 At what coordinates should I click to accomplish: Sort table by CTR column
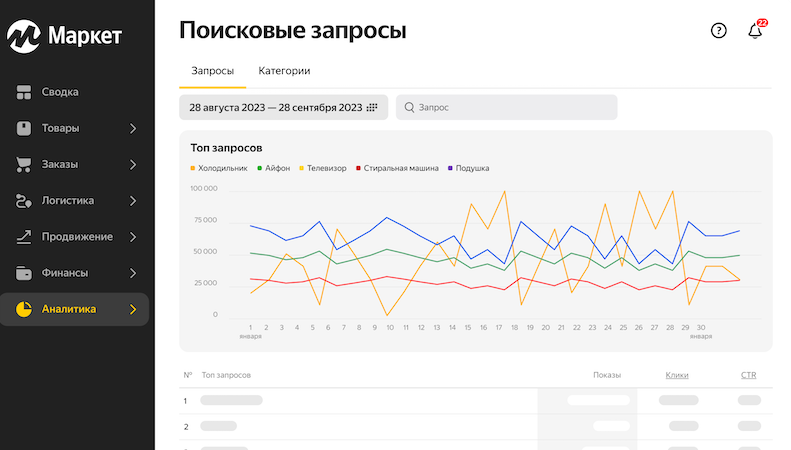[749, 375]
